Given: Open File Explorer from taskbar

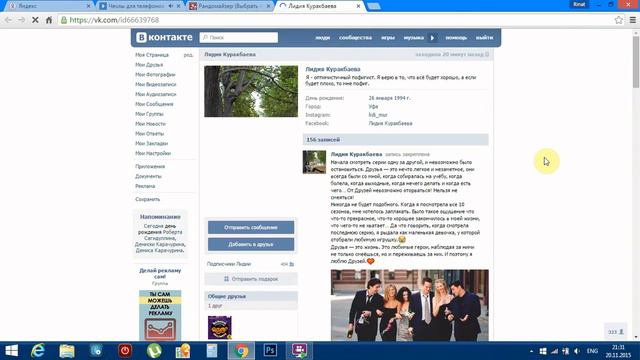Looking at the screenshot, I should (67, 351).
